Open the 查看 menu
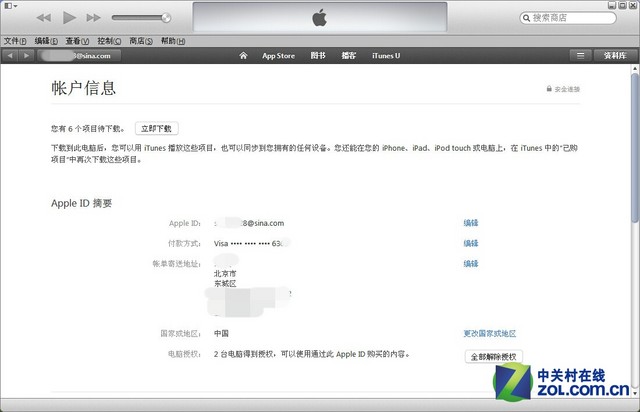 click(x=77, y=41)
